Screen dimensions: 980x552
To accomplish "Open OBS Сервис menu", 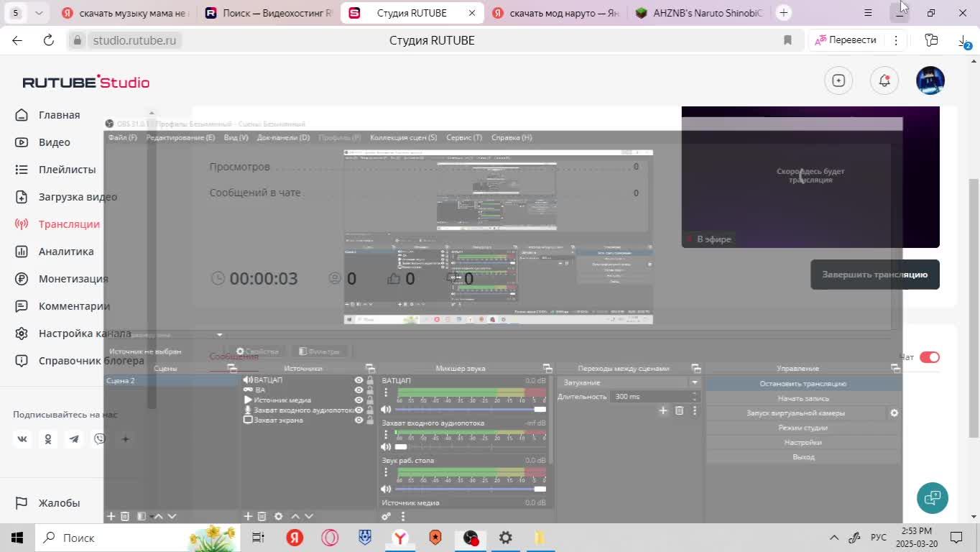I will (464, 137).
